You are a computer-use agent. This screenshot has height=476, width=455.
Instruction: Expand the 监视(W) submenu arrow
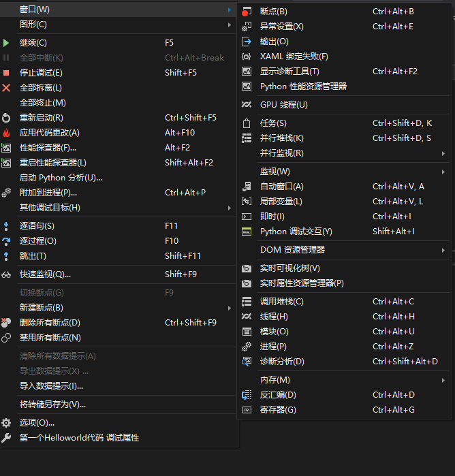(x=443, y=172)
